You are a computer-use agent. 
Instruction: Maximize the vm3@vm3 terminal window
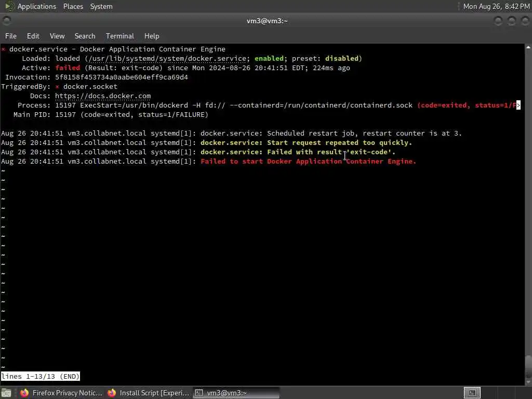(x=512, y=21)
